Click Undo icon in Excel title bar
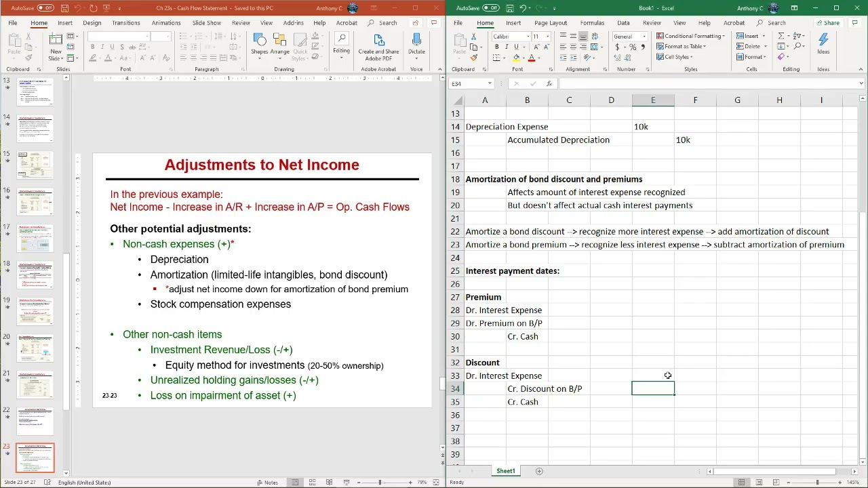Viewport: 868px width, 488px height. (x=523, y=8)
